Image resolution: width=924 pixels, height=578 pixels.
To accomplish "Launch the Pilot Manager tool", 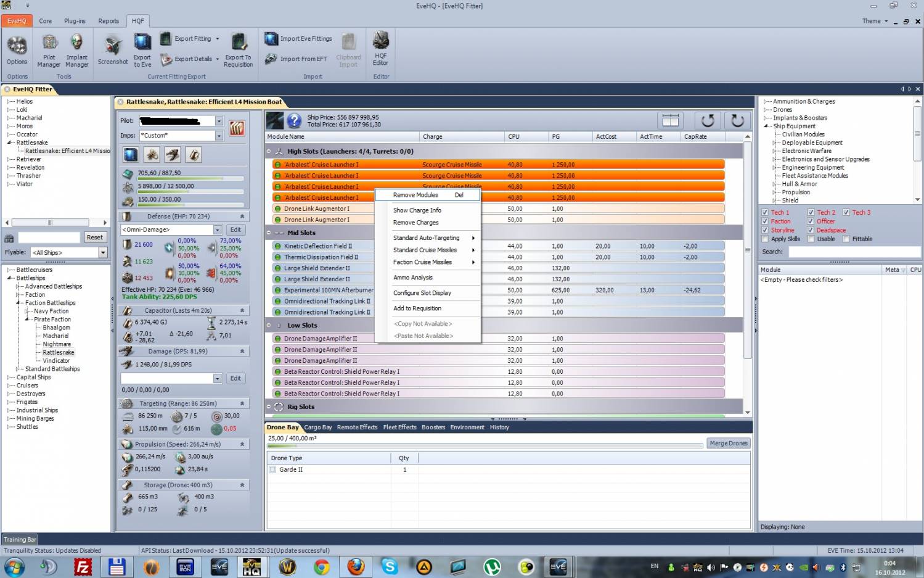I will [x=49, y=51].
